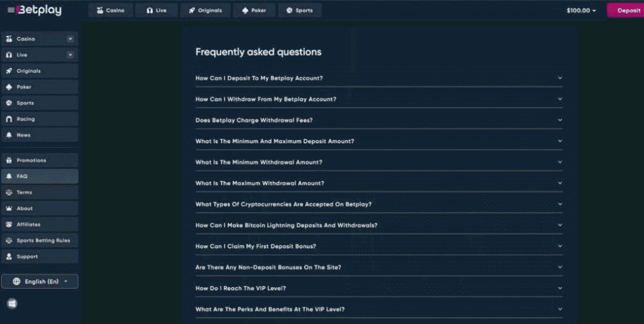The image size is (644, 324).
Task: Click the About crown icon in sidebar
Action: pyautogui.click(x=9, y=208)
